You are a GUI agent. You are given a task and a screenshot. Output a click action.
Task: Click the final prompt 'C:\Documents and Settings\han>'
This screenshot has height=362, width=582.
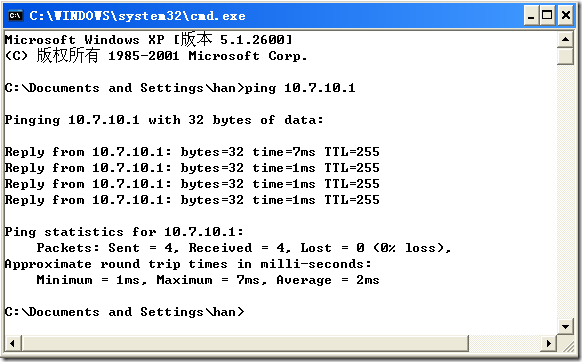point(124,312)
